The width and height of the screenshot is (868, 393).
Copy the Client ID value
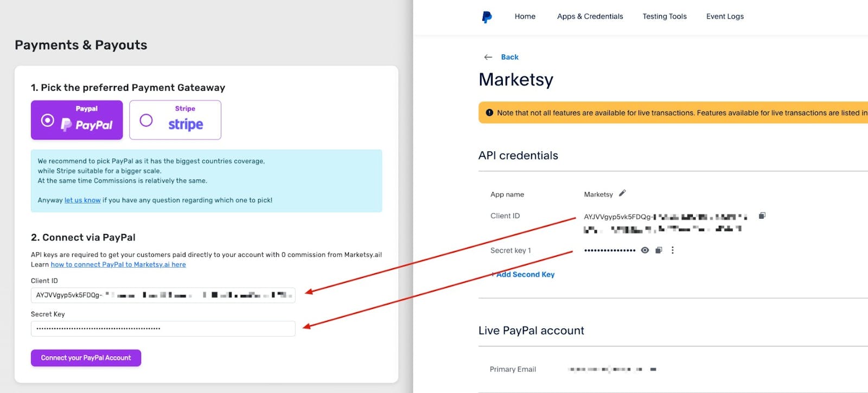[x=762, y=216]
